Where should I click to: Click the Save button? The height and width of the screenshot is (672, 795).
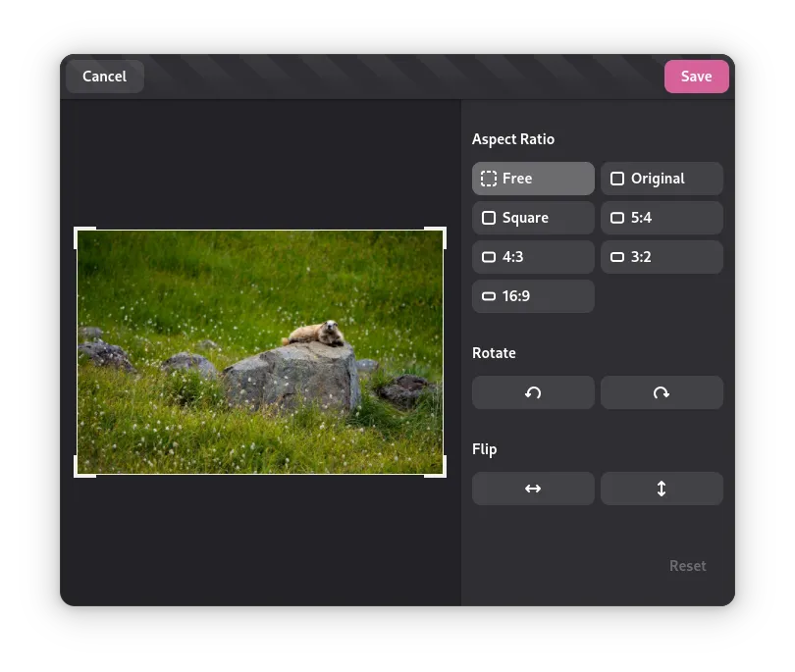[697, 77]
